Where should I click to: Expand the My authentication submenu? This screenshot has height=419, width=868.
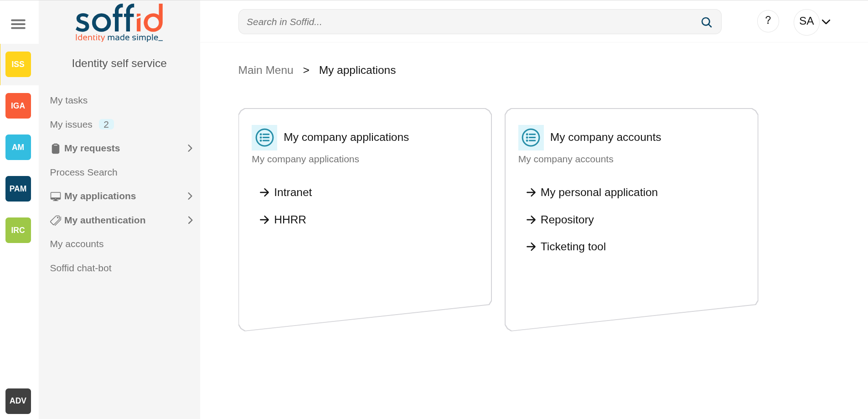(x=190, y=220)
